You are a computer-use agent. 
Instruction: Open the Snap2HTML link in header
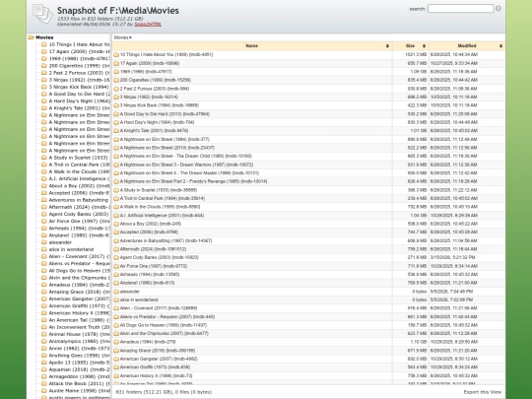pos(148,24)
